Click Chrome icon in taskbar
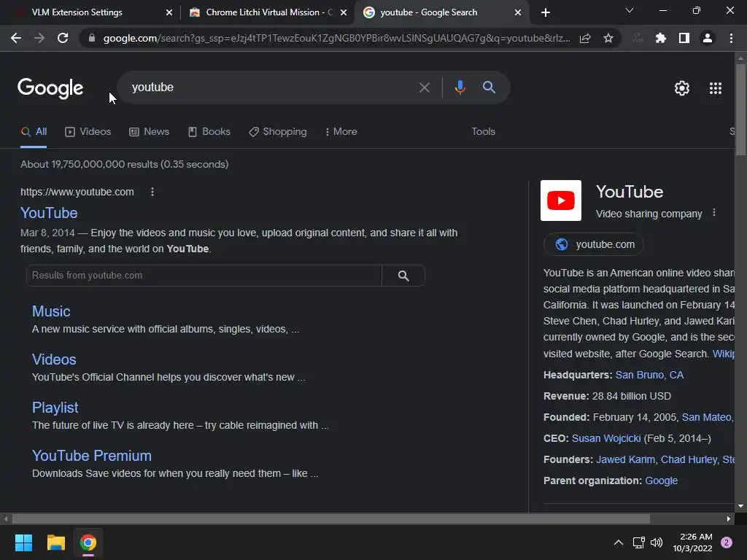This screenshot has height=560, width=747. pos(88,542)
